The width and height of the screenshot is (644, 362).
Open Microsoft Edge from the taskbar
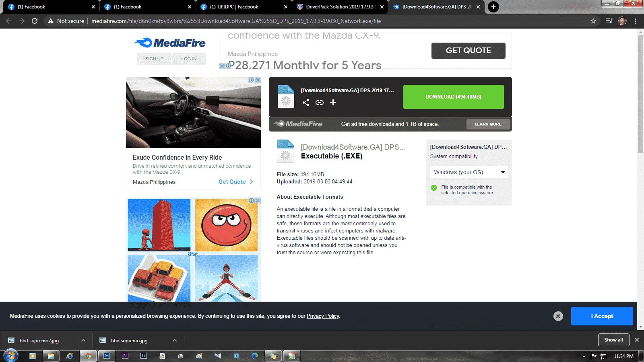tap(255, 356)
